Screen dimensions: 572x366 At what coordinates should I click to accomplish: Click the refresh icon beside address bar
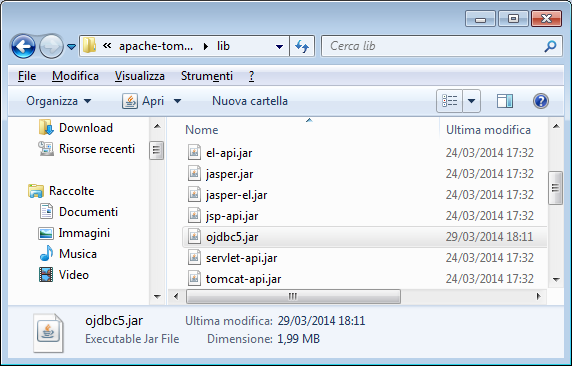pos(302,46)
